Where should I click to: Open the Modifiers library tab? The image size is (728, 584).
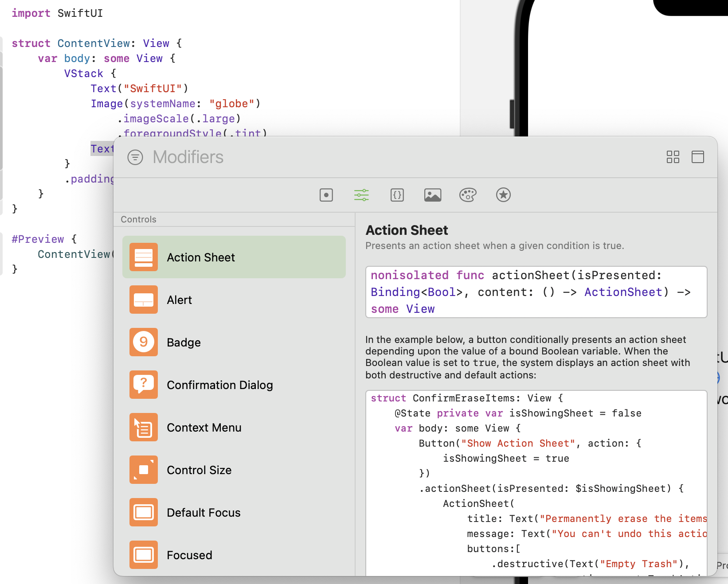(361, 195)
